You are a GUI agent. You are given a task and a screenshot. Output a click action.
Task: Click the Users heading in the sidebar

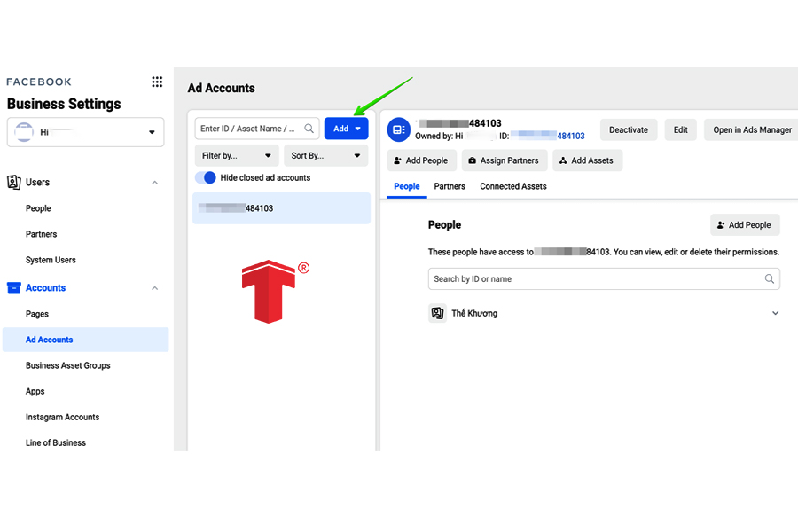click(x=37, y=183)
